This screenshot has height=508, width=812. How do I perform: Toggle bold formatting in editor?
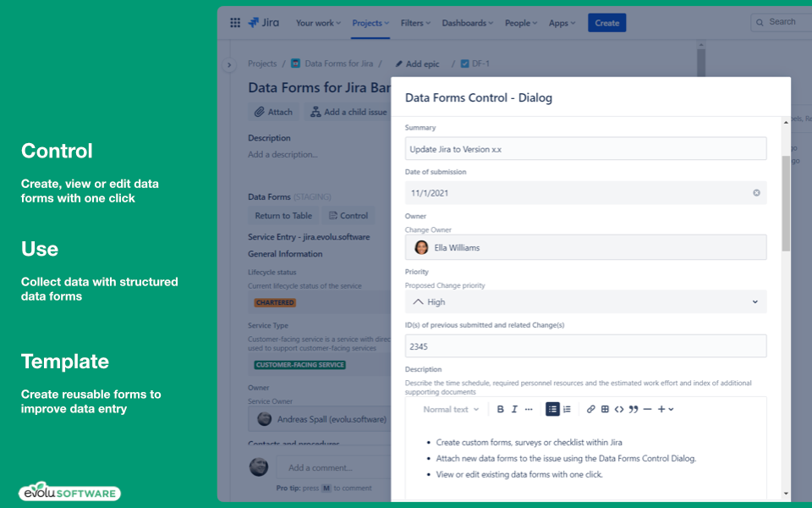pos(500,409)
